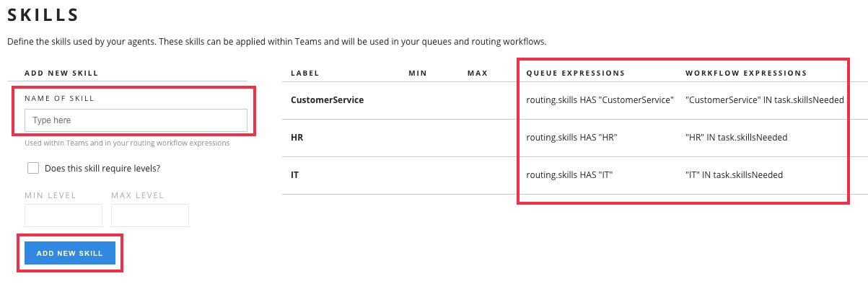Click the Max column header
Image resolution: width=868 pixels, height=289 pixels.
[477, 74]
